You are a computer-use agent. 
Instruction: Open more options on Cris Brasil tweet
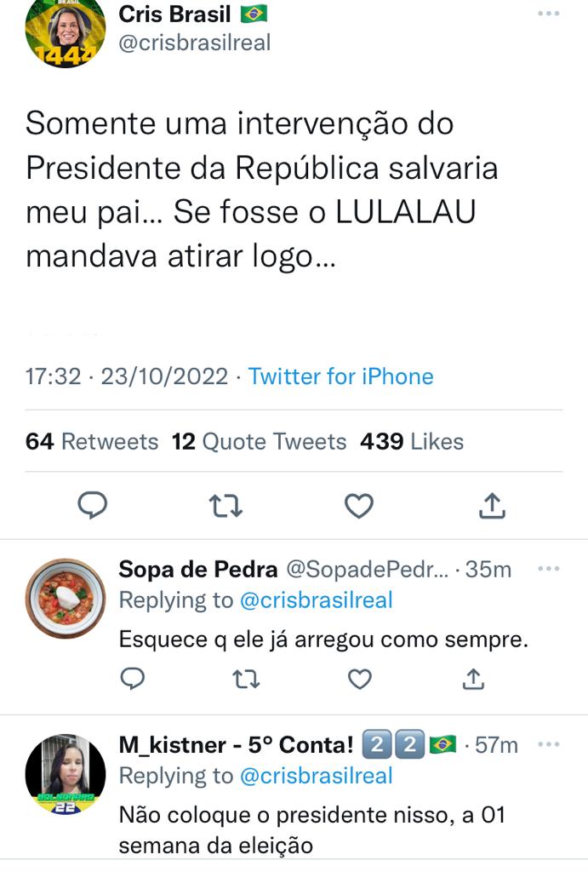click(549, 14)
